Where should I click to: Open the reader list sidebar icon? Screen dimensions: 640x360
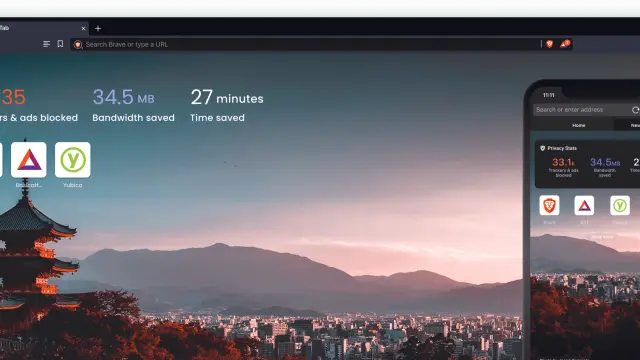pyautogui.click(x=47, y=44)
